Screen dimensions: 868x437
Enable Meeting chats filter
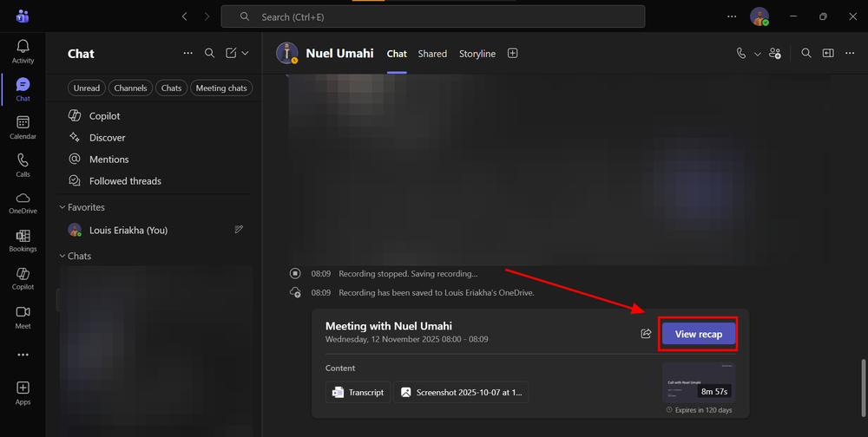[221, 88]
